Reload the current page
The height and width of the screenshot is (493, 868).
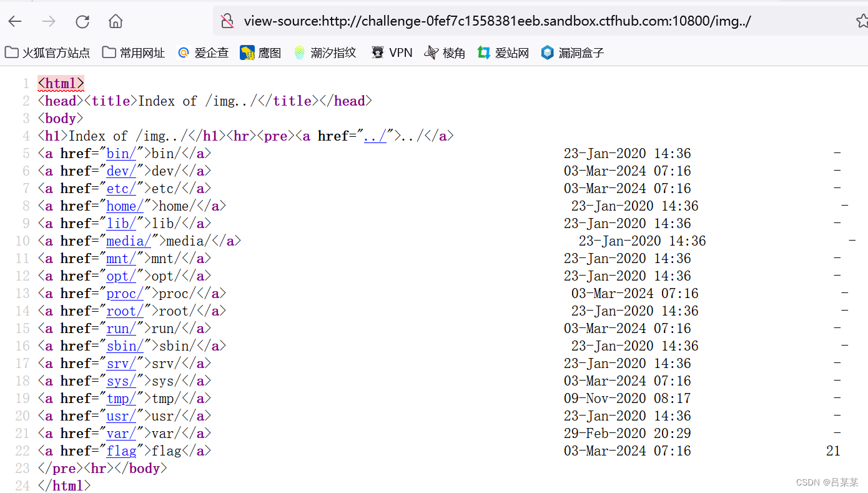pyautogui.click(x=82, y=21)
